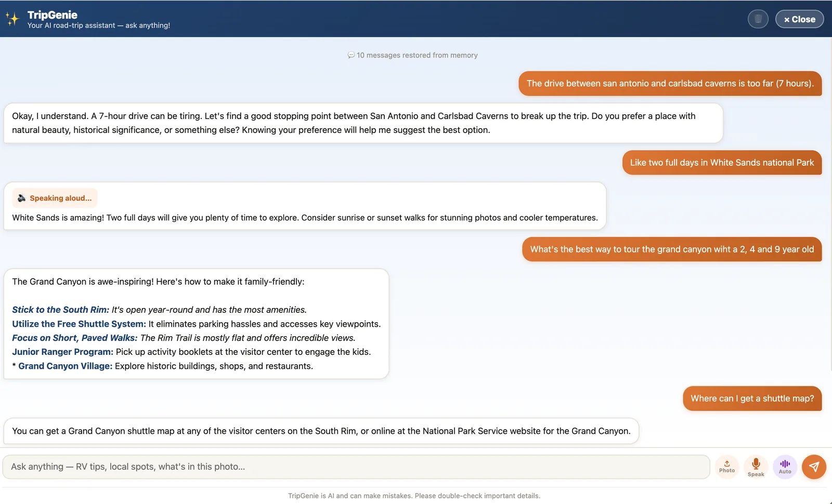Toggle the Auto voice mode

pyautogui.click(x=785, y=467)
